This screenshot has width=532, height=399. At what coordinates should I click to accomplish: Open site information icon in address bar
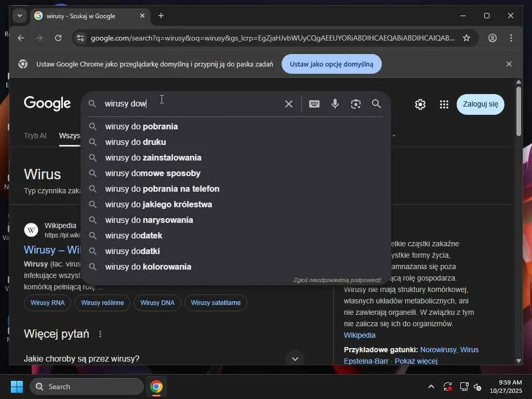[81, 38]
